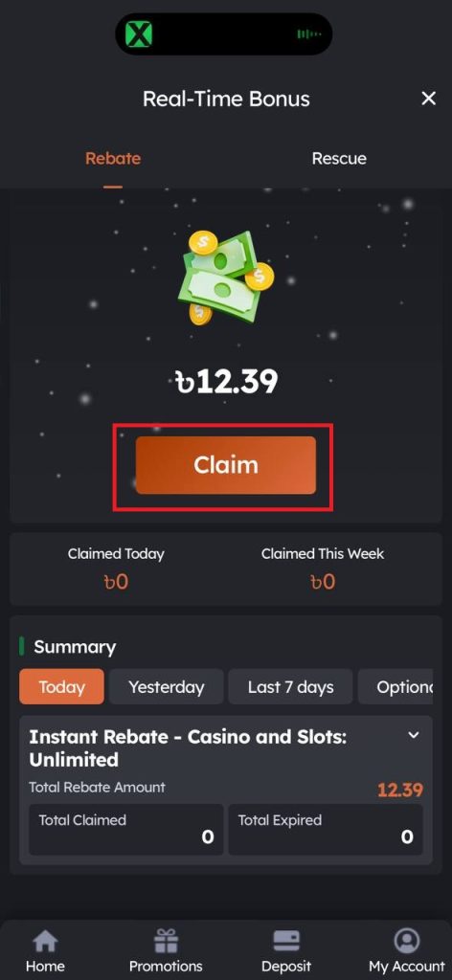Image resolution: width=452 pixels, height=980 pixels.
Task: Claim the ৳12.39 rebate
Action: click(x=226, y=465)
